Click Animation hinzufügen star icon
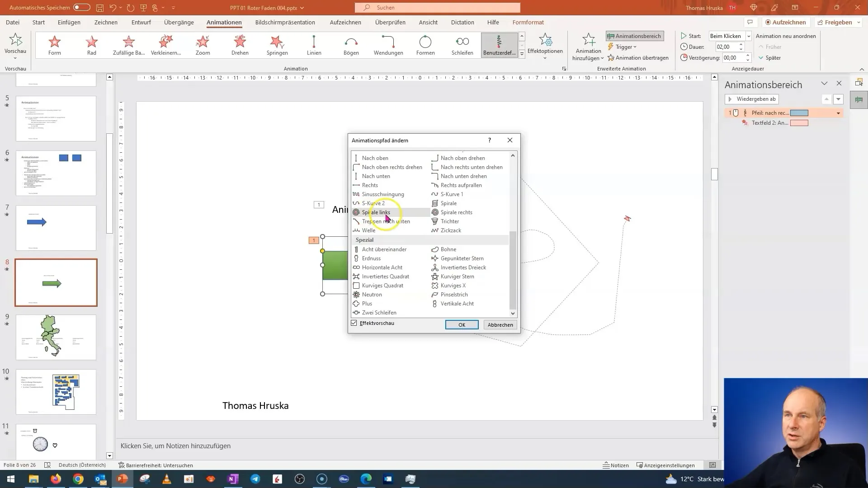Screen dimensions: 868x488 tap(589, 41)
